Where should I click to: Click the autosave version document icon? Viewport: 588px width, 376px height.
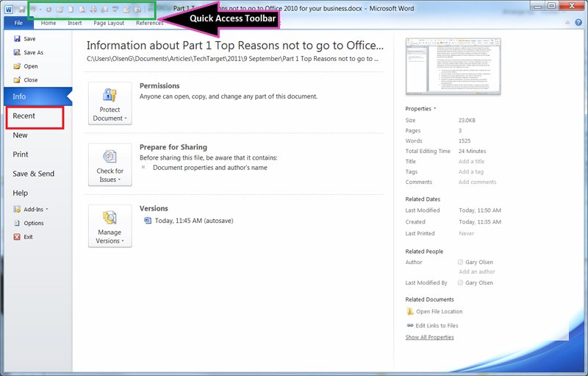point(148,220)
